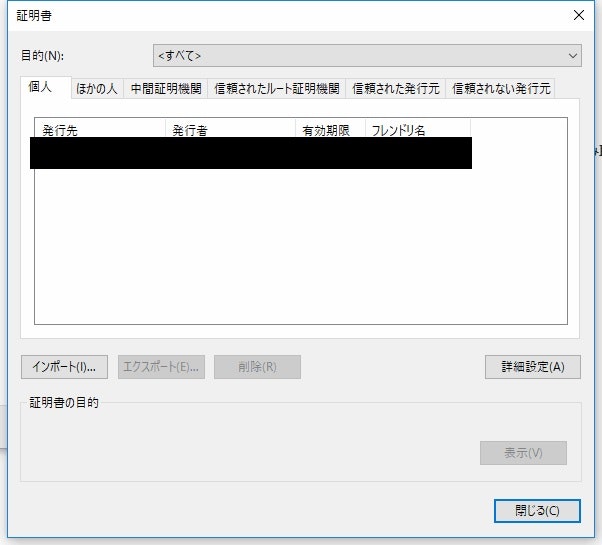Close the 証明書 dialog with X
602x545 pixels.
point(579,15)
